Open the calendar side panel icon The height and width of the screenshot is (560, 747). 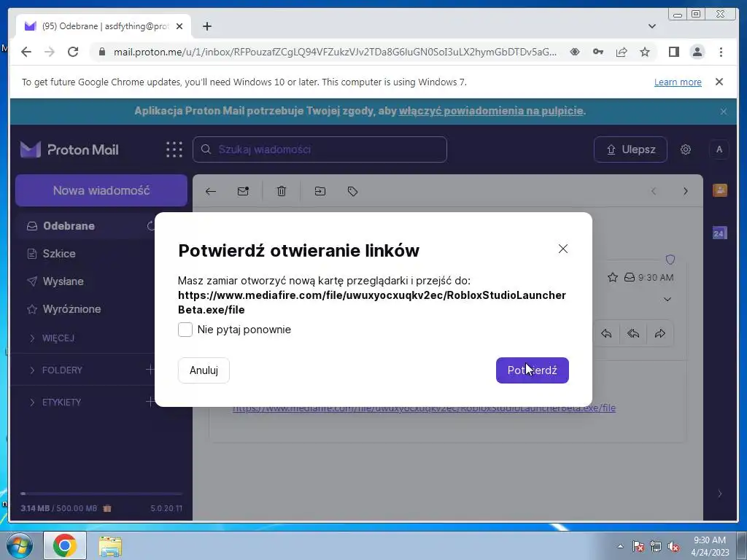(x=719, y=233)
